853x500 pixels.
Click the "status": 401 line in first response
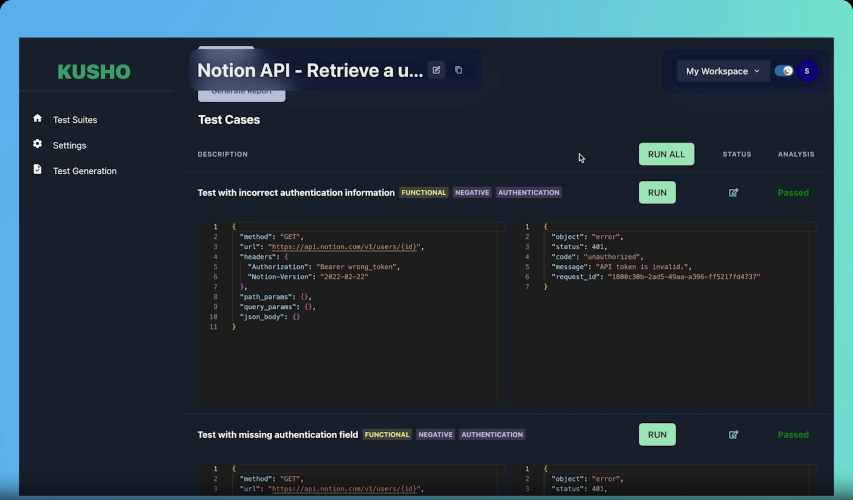pyautogui.click(x=579, y=246)
